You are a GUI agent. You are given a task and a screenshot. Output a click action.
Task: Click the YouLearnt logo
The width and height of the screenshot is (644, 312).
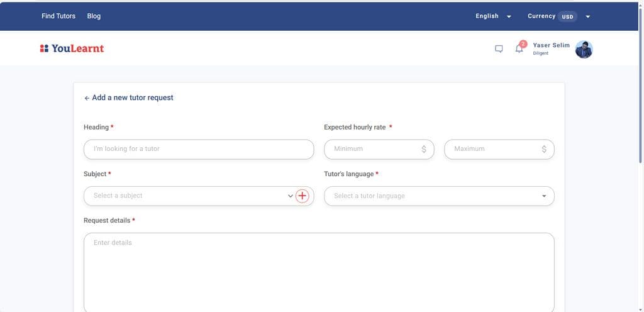[72, 48]
